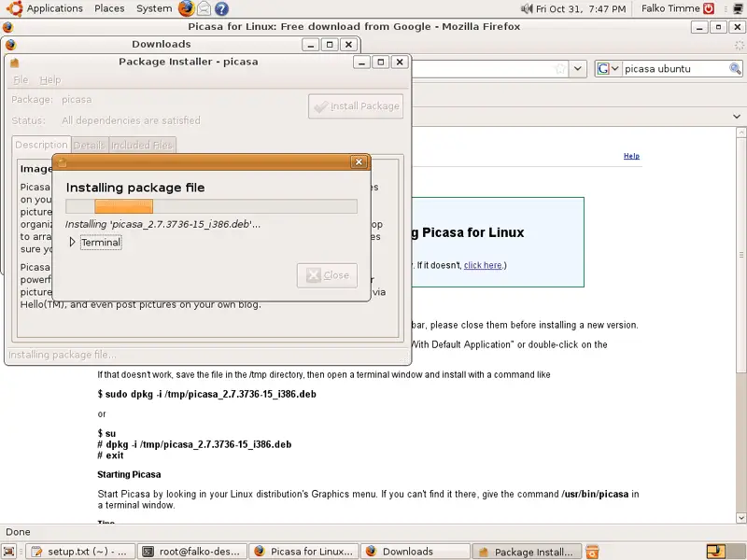This screenshot has width=747, height=560.
Task: Switch to Picasa for Linux taskbar item
Action: 304,552
